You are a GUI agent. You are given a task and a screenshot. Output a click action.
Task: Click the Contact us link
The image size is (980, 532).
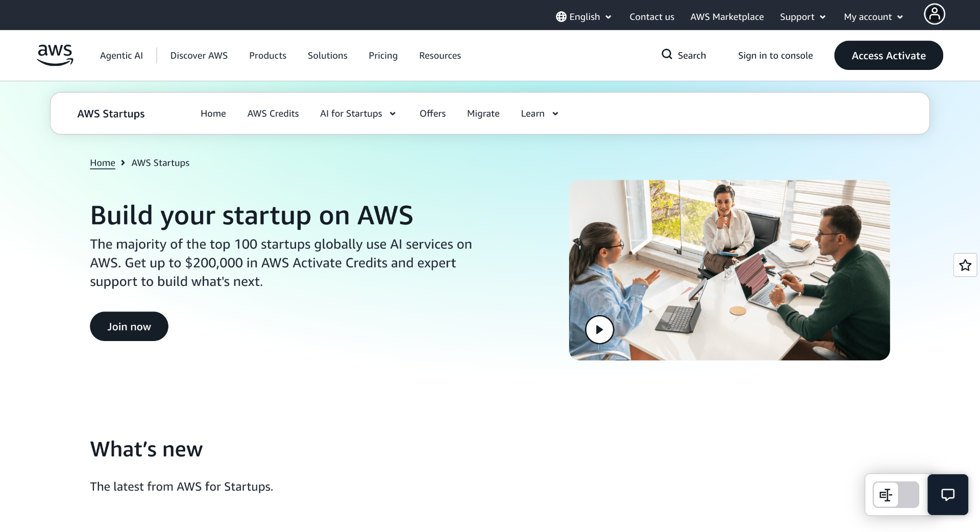tap(652, 17)
